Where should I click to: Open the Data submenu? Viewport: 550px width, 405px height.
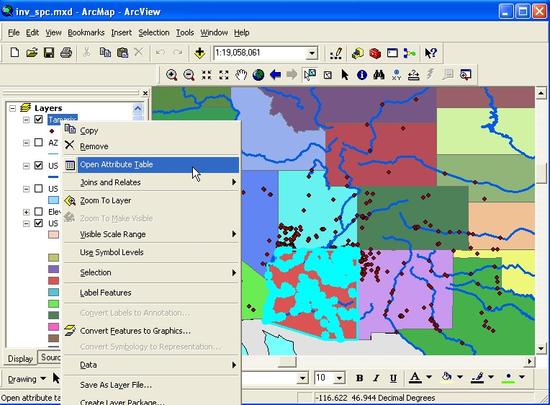pos(152,365)
